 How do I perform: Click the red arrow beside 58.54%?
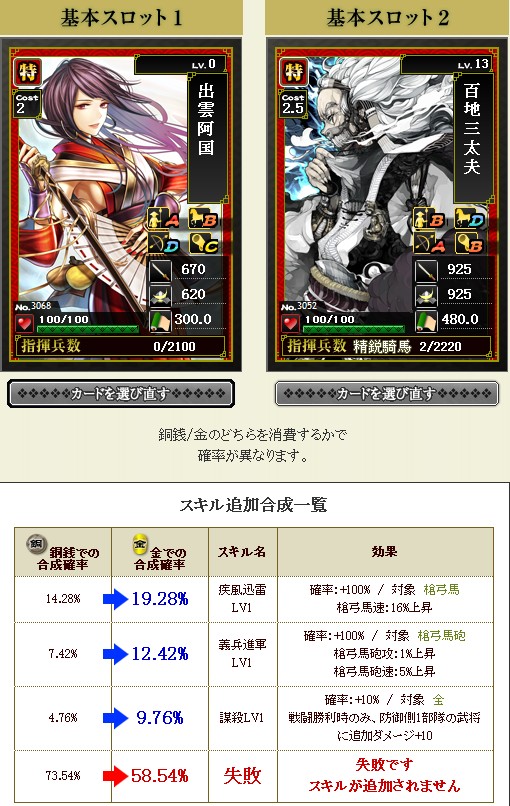(116, 776)
